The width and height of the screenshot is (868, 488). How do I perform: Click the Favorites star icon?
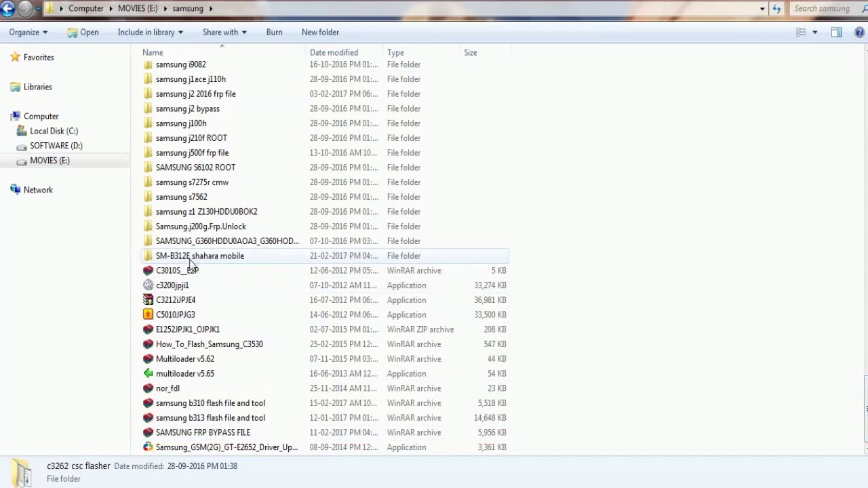click(15, 58)
